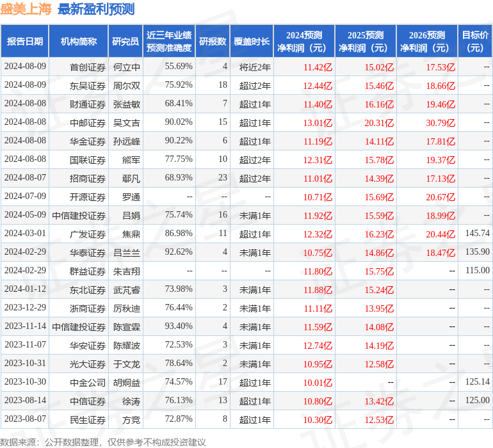Click the 30.79亿 2026 profit forecast

coord(440,123)
